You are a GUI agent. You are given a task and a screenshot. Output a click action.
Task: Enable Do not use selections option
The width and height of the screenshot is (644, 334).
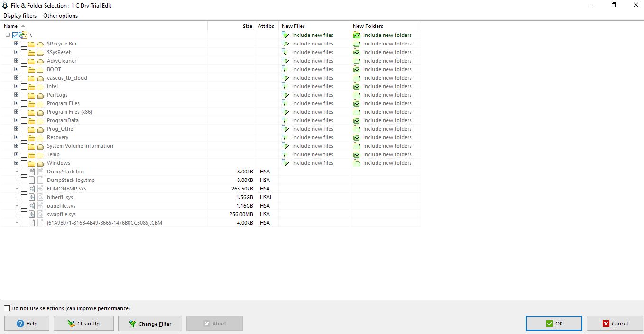(x=7, y=308)
